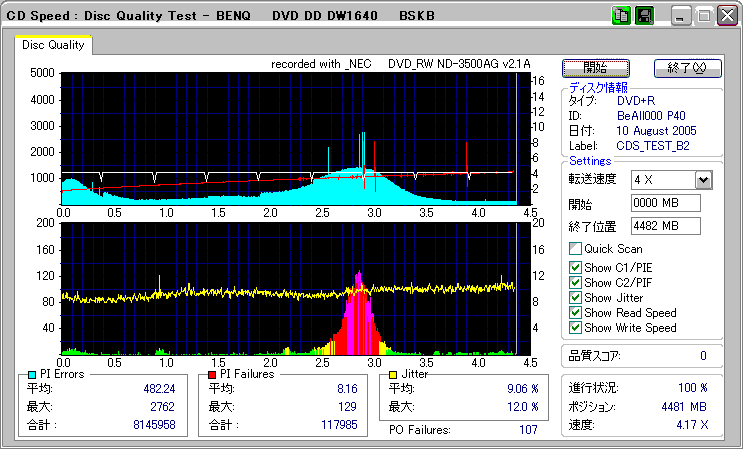Viewport: 743px width, 449px height.
Task: Select the Disc Quality tab
Action: pyautogui.click(x=54, y=44)
